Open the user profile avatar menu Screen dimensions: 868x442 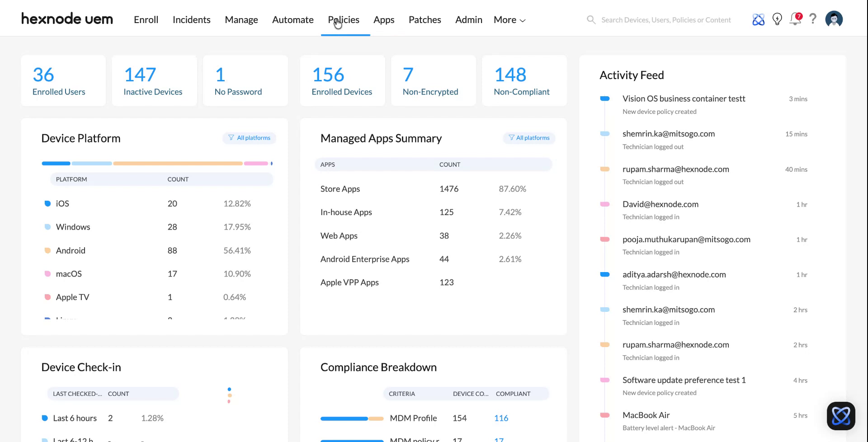click(x=834, y=19)
